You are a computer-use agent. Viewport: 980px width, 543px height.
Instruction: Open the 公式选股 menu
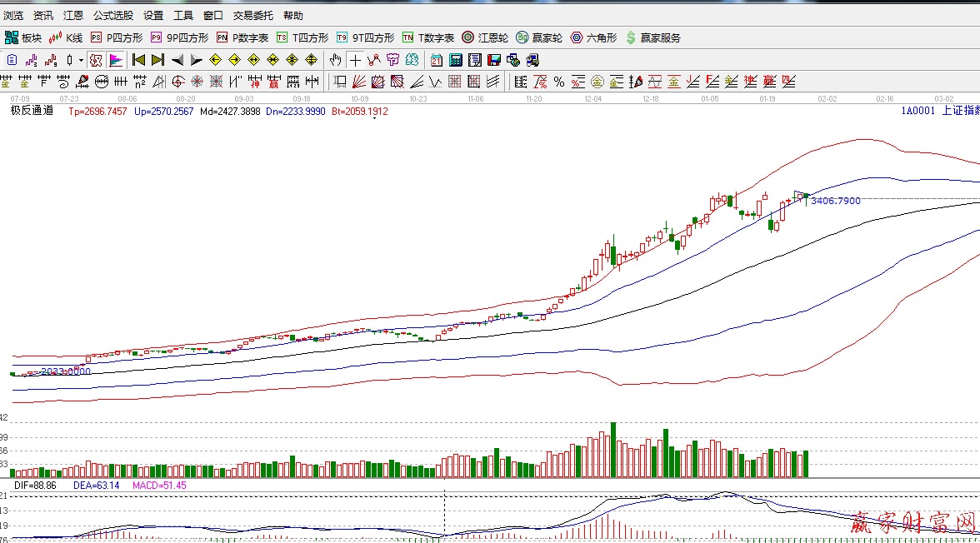[x=112, y=15]
